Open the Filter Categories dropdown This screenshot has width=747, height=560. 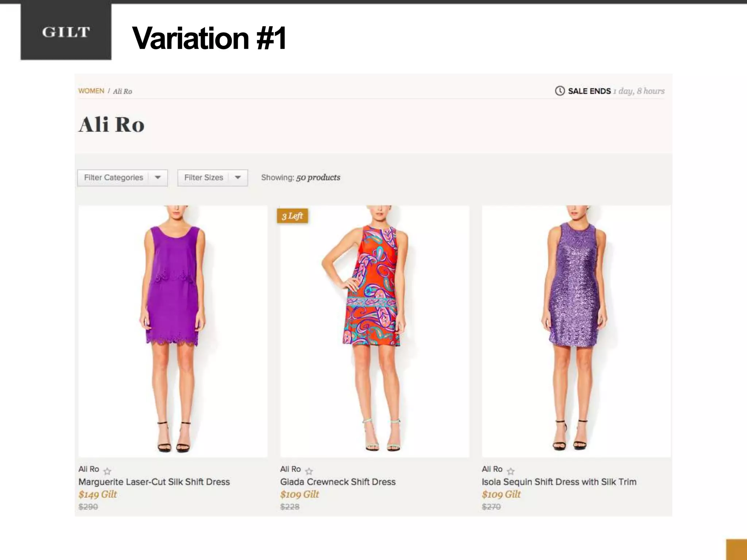(x=123, y=178)
